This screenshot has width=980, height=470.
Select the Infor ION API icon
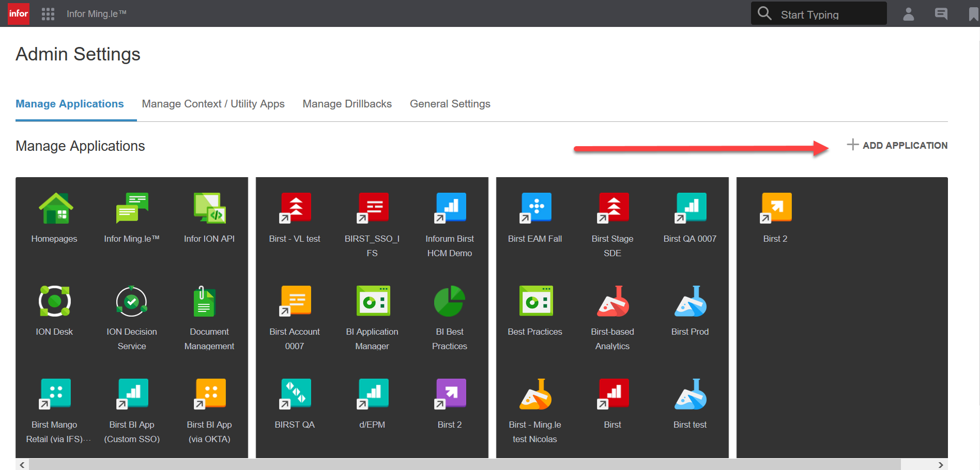(x=209, y=208)
